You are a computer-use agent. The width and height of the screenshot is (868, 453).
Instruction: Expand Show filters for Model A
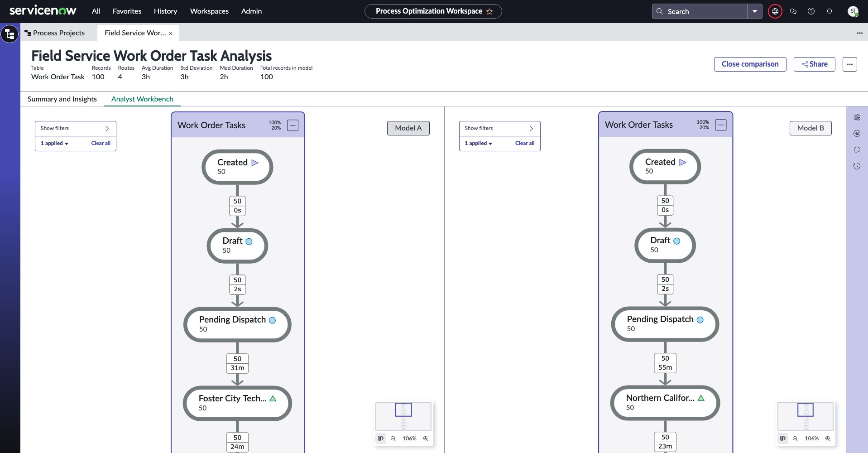pyautogui.click(x=76, y=128)
